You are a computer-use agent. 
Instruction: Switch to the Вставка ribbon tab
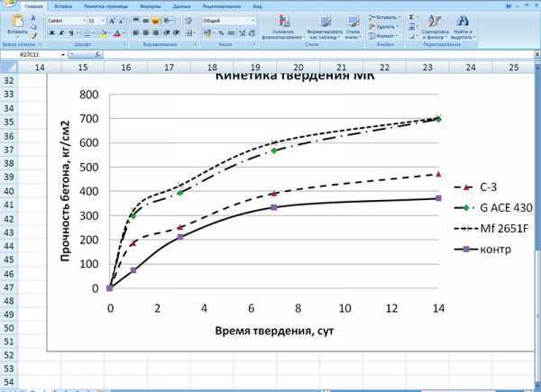tap(63, 5)
